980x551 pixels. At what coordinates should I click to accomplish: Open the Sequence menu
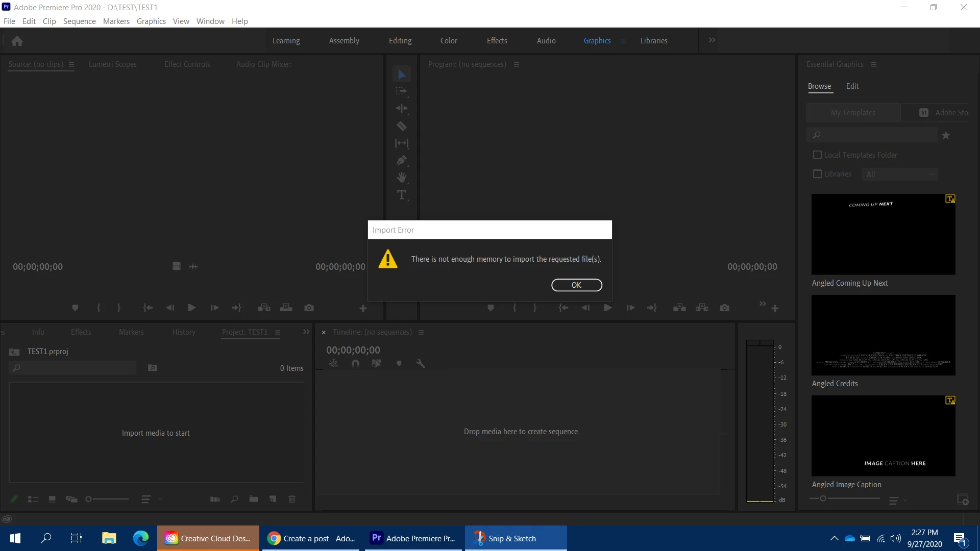pyautogui.click(x=79, y=21)
